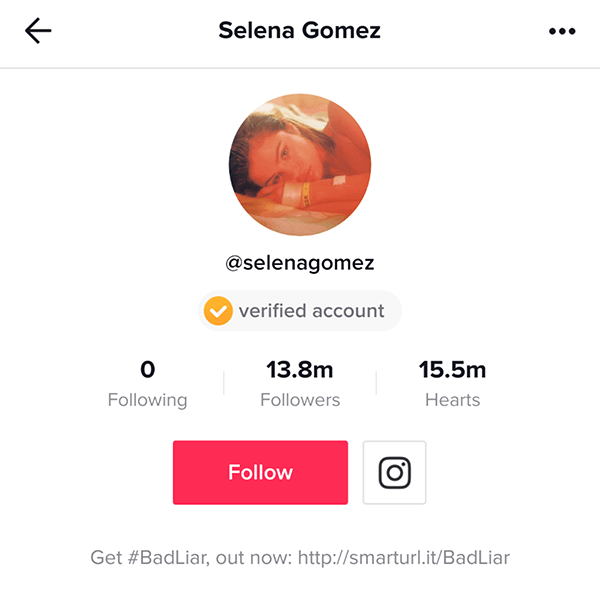The width and height of the screenshot is (600, 599).
Task: View the profile picture thumbnail
Action: coord(300,165)
